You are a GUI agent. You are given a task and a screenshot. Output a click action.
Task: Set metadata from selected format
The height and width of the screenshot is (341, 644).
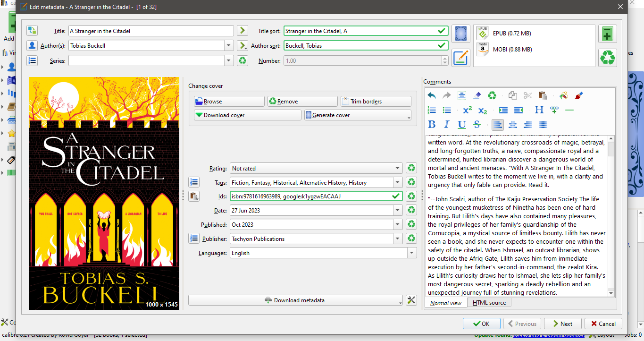[461, 58]
